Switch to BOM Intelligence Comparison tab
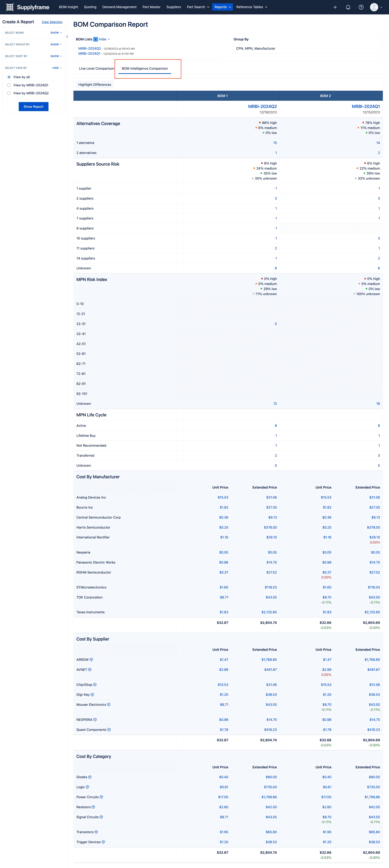The height and width of the screenshot is (868, 389). pyautogui.click(x=145, y=68)
